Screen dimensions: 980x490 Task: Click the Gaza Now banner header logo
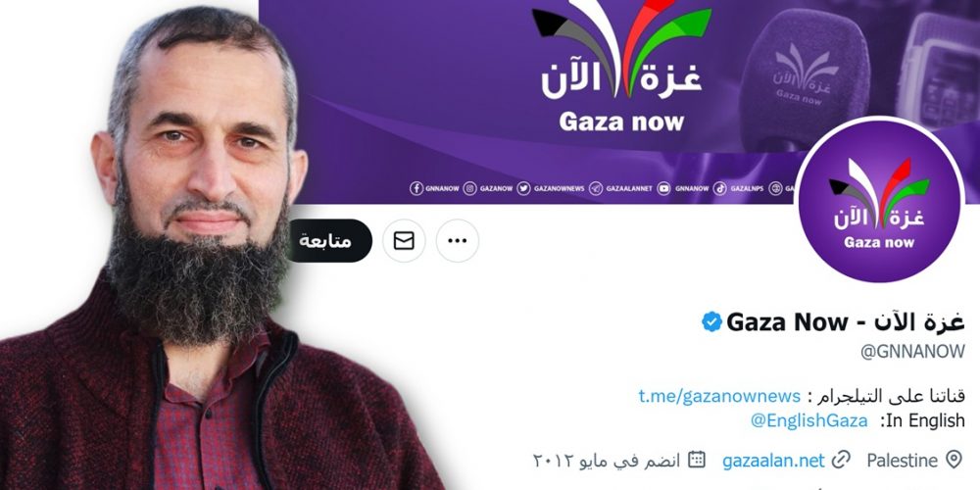click(x=621, y=68)
